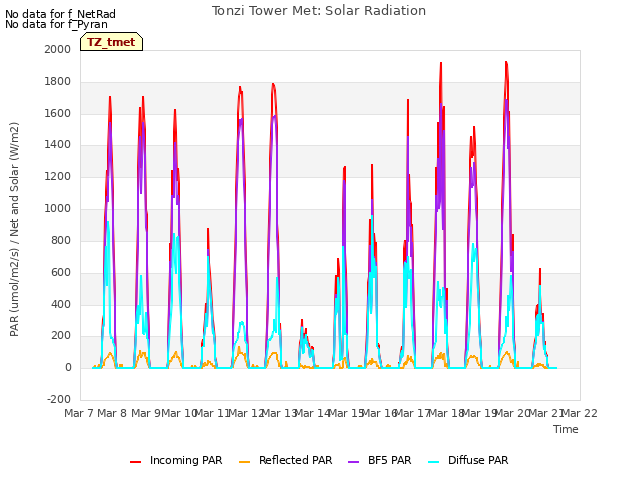Image resolution: width=640 pixels, height=480 pixels.
Task: Click the Mar 21 final small peak
Action: (x=540, y=269)
